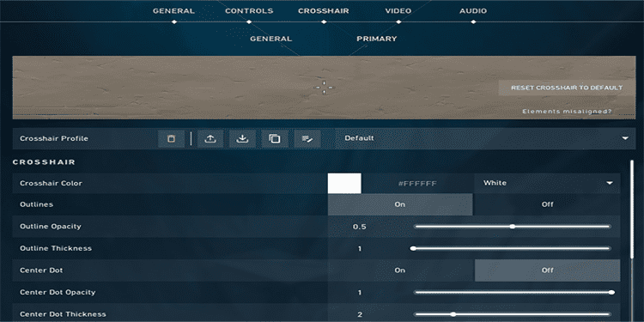Click the white crosshair color swatch
Image resolution: width=644 pixels, height=322 pixels.
344,183
